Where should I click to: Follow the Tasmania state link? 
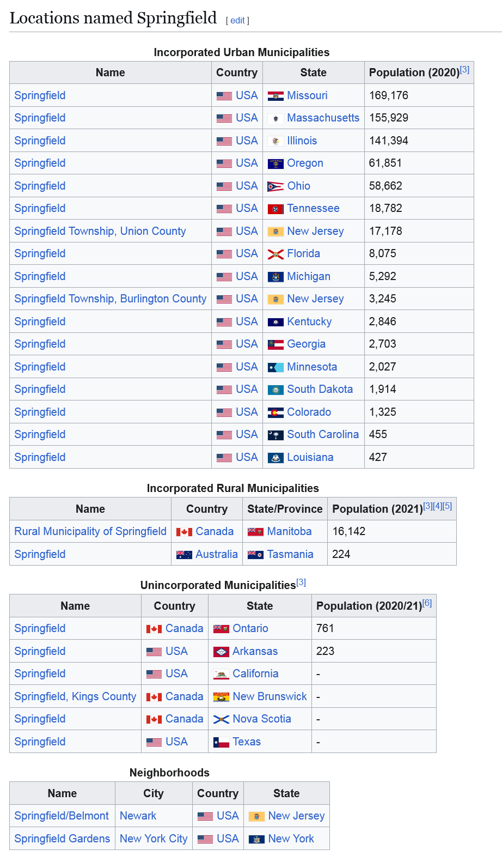pos(290,554)
